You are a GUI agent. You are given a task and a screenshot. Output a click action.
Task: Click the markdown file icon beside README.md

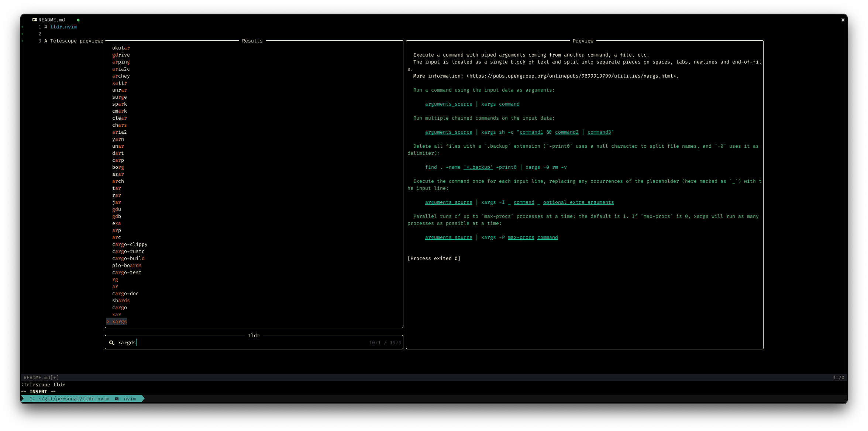tap(35, 20)
